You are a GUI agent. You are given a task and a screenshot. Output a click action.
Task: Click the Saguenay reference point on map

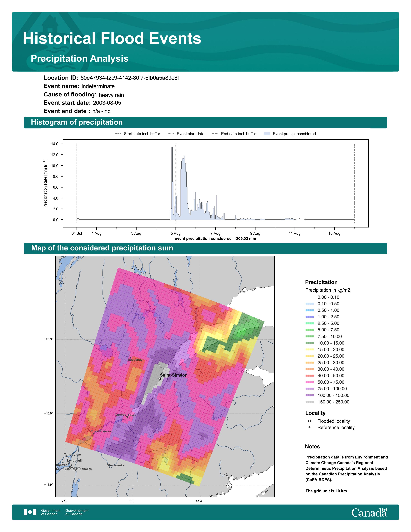pos(130,358)
